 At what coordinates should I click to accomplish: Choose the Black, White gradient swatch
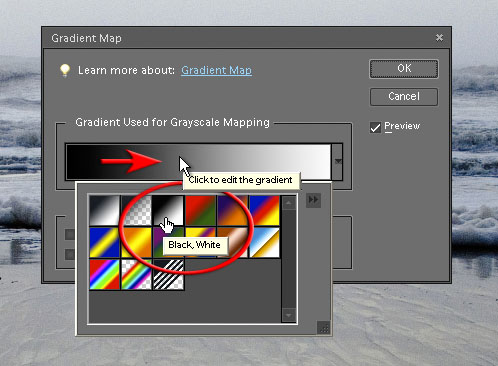coord(168,210)
